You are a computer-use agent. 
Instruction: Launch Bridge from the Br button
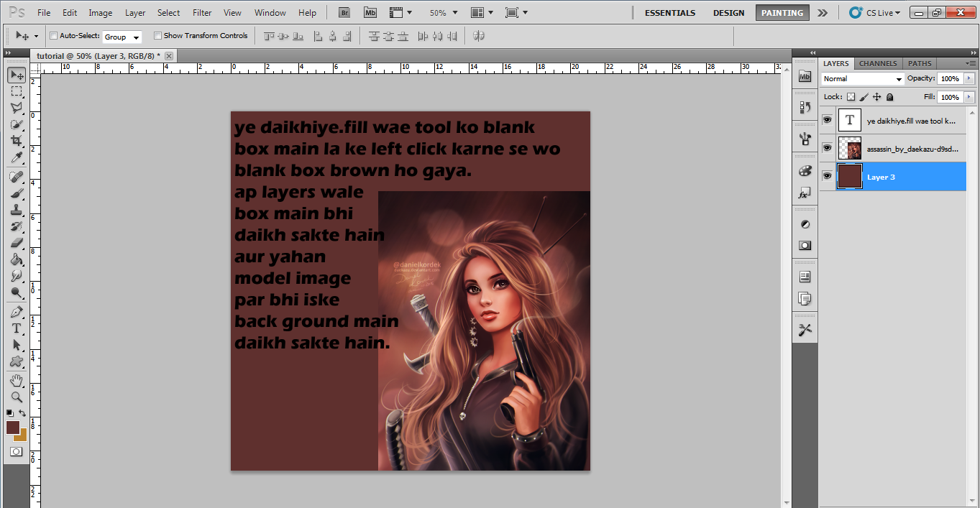(344, 12)
